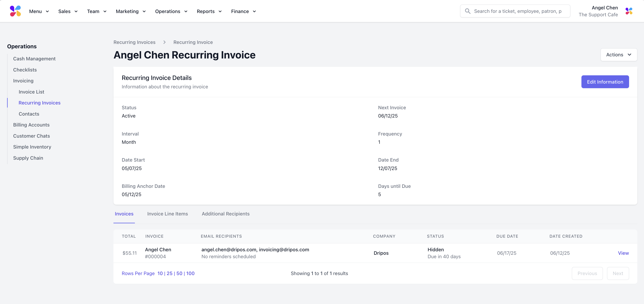The width and height of the screenshot is (644, 304).
Task: Click the Recurring Invoices breadcrumb link
Action: click(x=134, y=42)
